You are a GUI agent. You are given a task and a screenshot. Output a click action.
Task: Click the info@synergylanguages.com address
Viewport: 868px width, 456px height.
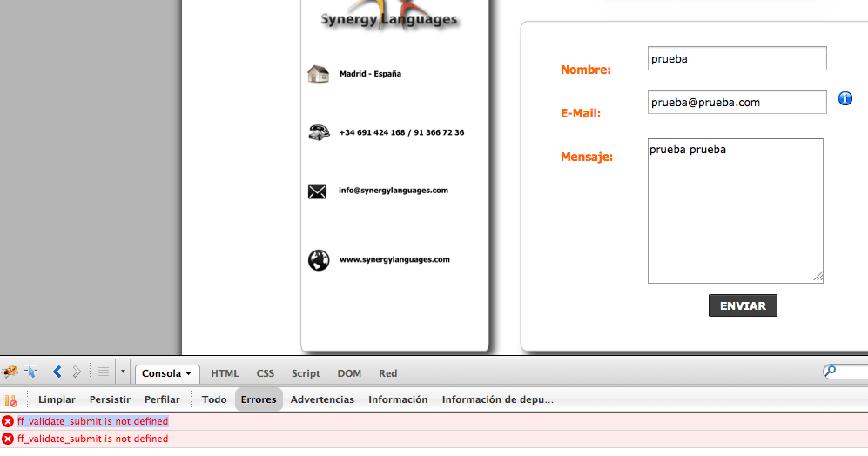pos(394,191)
